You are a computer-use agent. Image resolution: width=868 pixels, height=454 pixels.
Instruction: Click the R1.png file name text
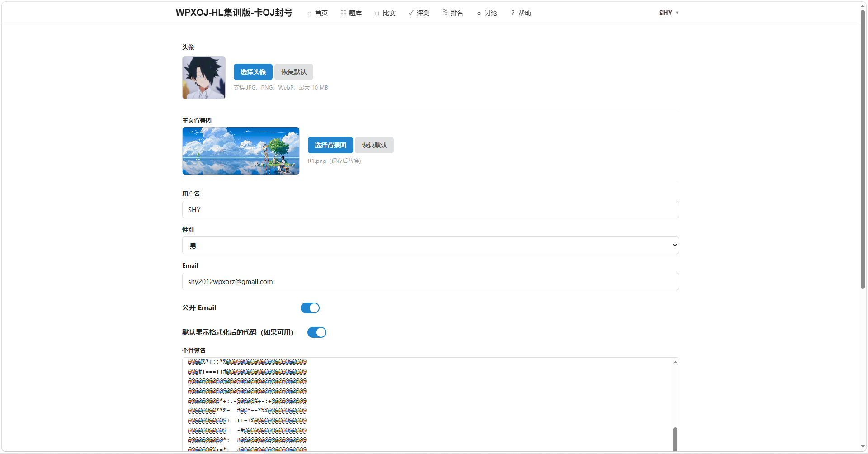point(317,161)
